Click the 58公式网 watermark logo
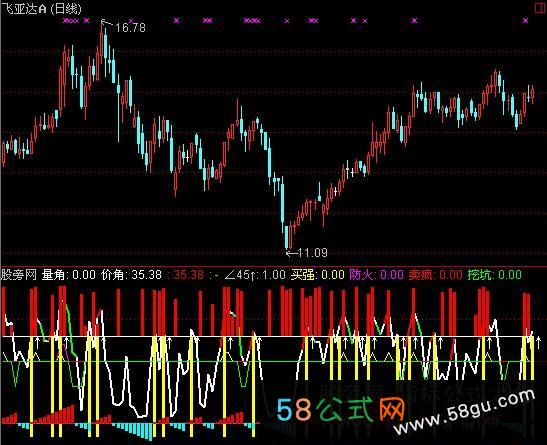The width and height of the screenshot is (547, 445). tap(341, 409)
